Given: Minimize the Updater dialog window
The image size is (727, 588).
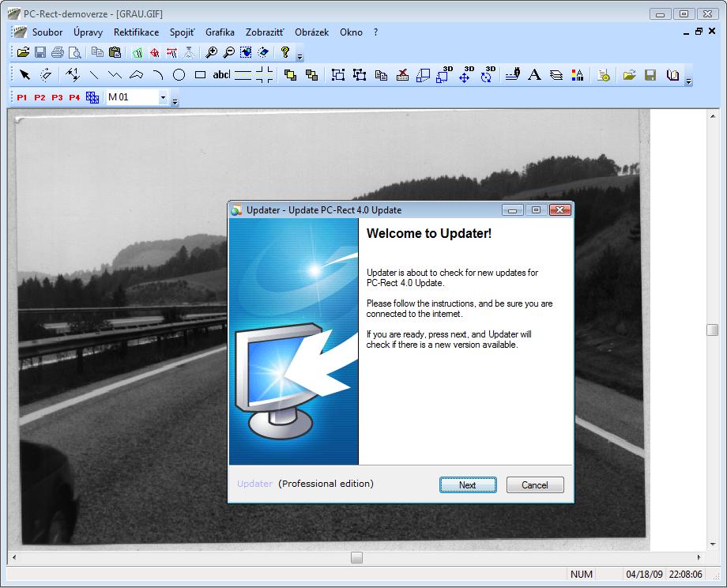Looking at the screenshot, I should 512,210.
